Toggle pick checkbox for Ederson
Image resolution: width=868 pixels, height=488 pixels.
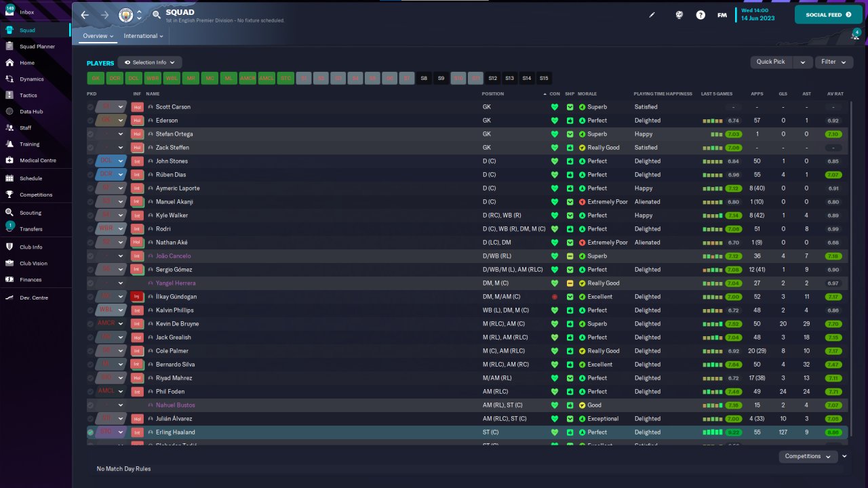coord(91,121)
